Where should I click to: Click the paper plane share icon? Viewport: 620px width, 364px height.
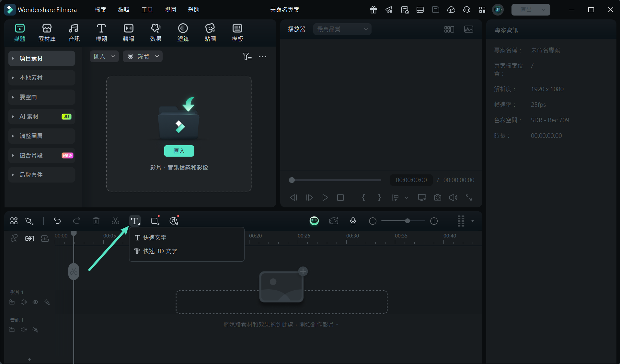(389, 10)
